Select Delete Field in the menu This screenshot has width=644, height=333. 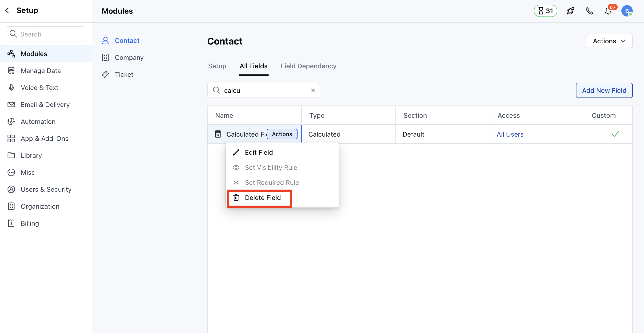click(262, 198)
